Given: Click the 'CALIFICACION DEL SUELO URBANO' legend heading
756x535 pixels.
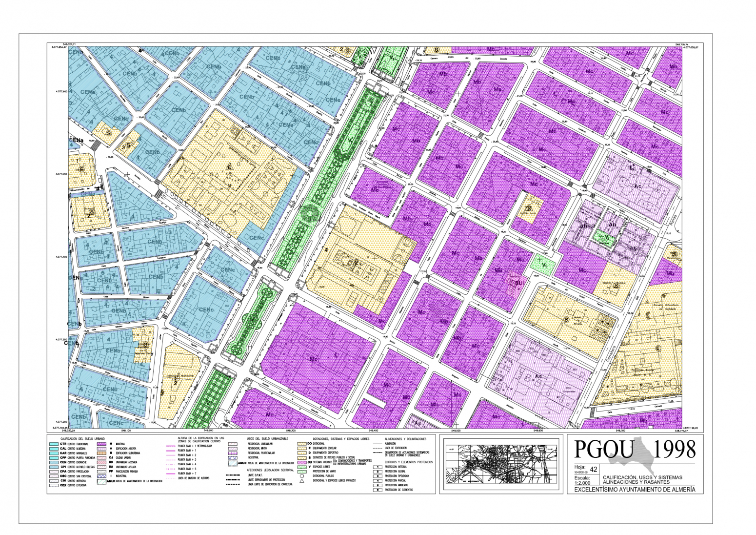Looking at the screenshot, I should tap(82, 439).
